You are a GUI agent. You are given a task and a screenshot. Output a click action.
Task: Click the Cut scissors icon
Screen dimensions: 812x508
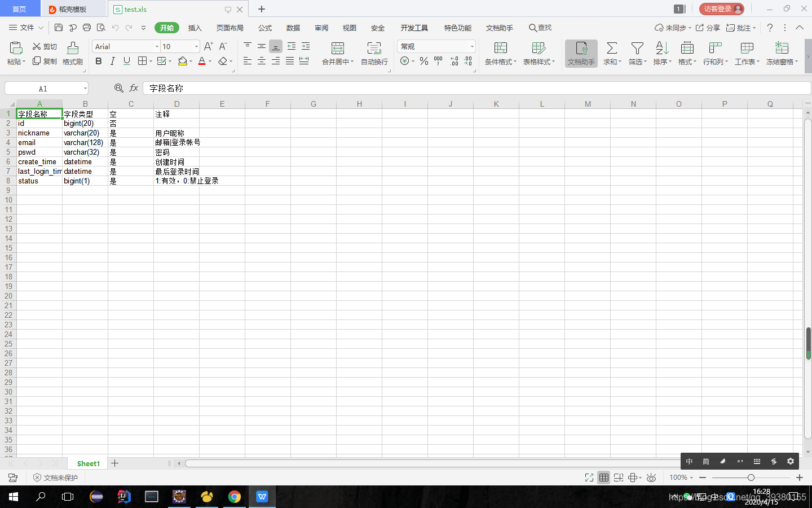tap(37, 46)
